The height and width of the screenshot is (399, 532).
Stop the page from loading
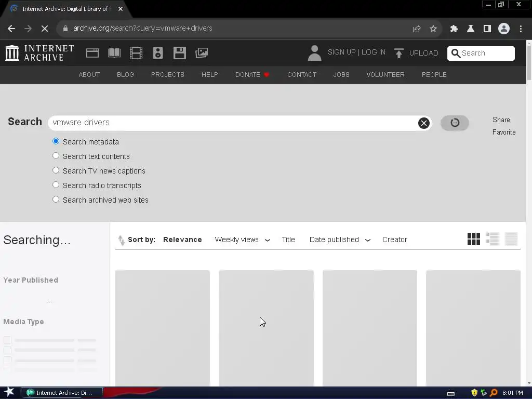pos(45,29)
